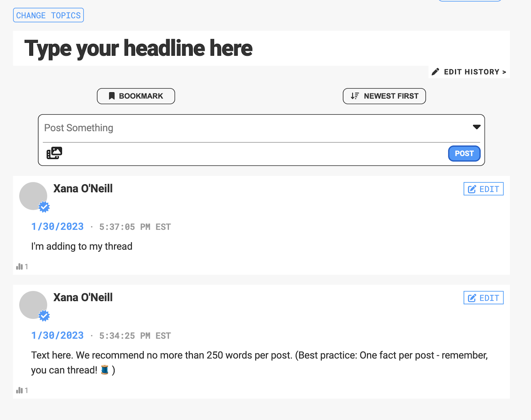Click the pencil icon beside Edit History
The width and height of the screenshot is (531, 420).
click(x=435, y=72)
